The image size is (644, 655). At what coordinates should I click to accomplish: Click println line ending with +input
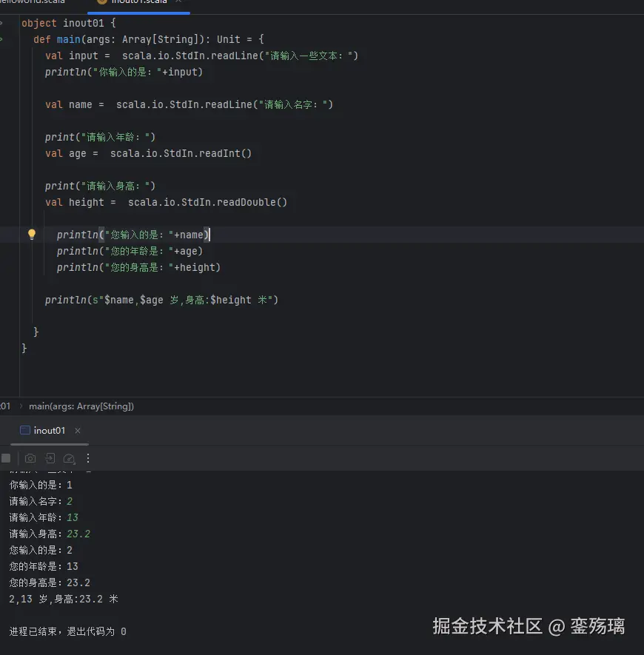[x=124, y=72]
